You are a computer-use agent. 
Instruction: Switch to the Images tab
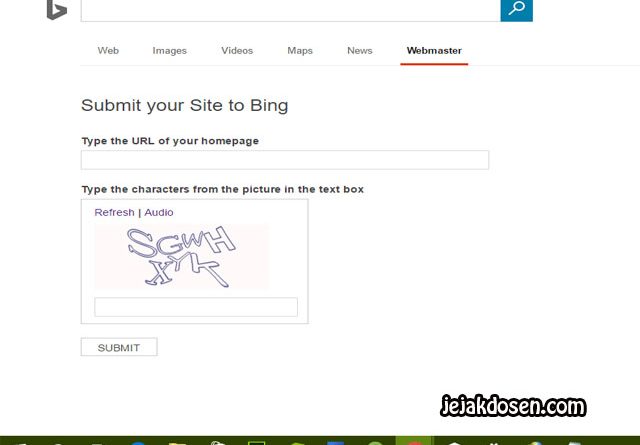(x=169, y=51)
